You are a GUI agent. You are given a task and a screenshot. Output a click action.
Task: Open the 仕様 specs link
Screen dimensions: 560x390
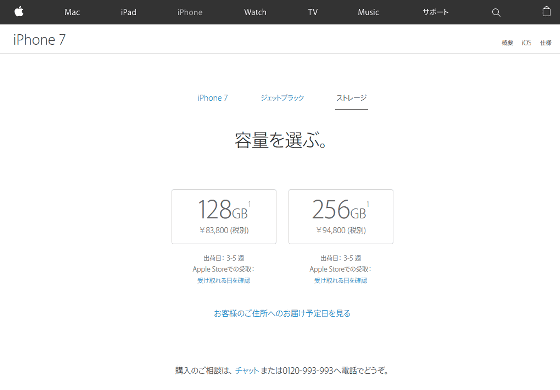(x=545, y=43)
